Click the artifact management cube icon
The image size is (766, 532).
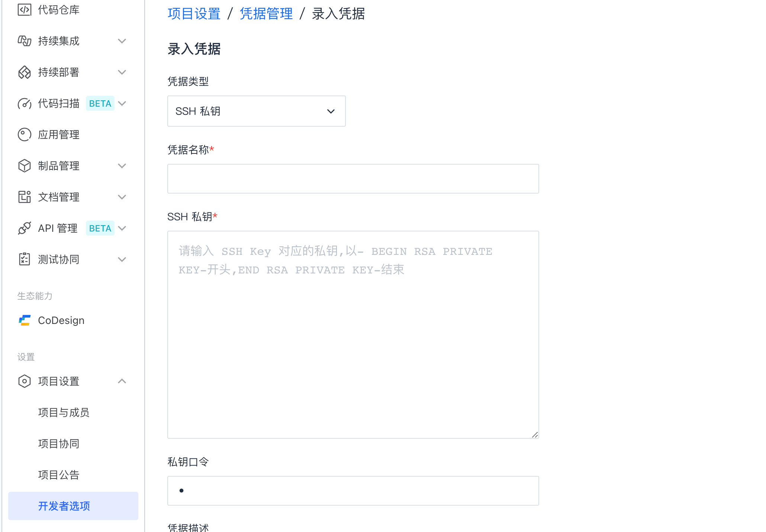[25, 166]
